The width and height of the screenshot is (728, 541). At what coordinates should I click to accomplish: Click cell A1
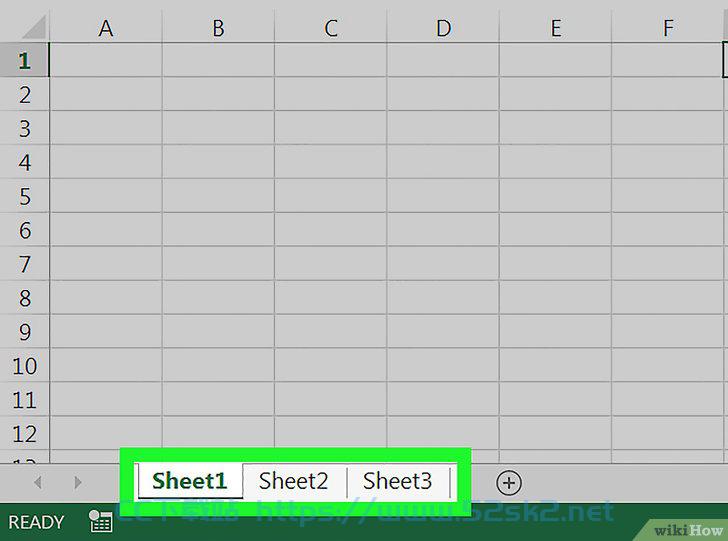pyautogui.click(x=106, y=60)
